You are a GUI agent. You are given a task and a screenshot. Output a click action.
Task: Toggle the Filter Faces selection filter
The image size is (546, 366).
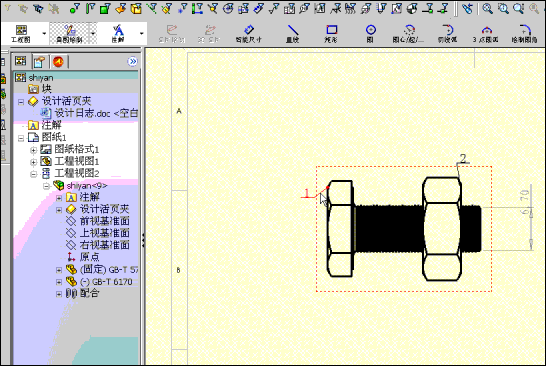[x=105, y=8]
